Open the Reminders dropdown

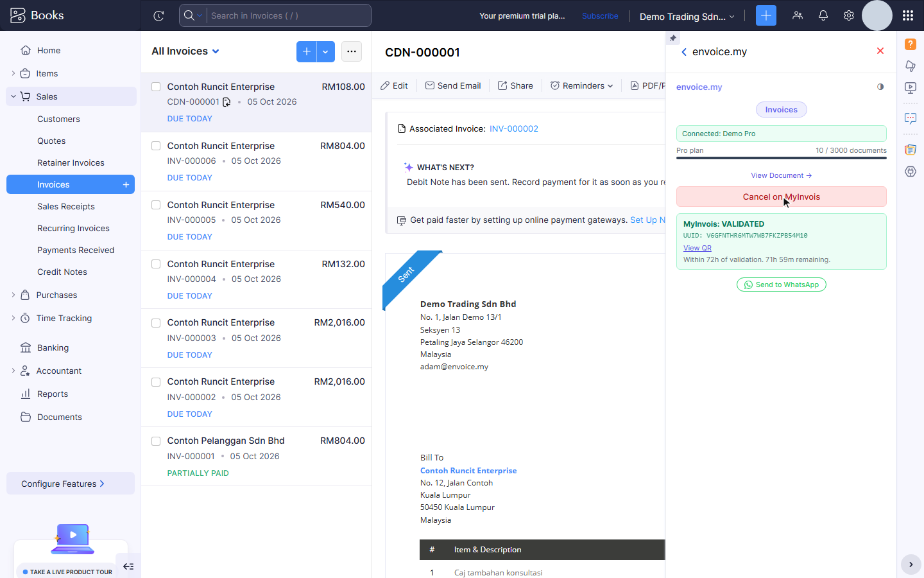[581, 85]
